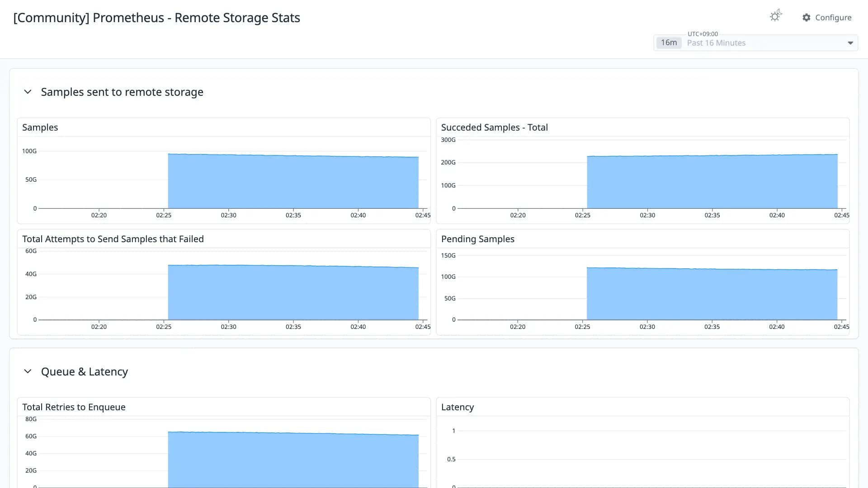
Task: Click the Succeded Samples - Total title
Action: [x=495, y=127]
